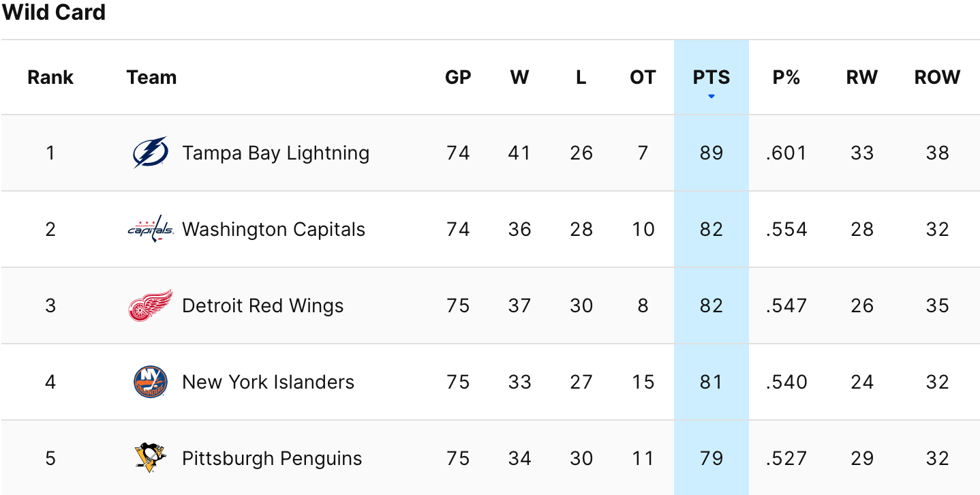Click the Rank column header
The width and height of the screenshot is (980, 495).
50,78
